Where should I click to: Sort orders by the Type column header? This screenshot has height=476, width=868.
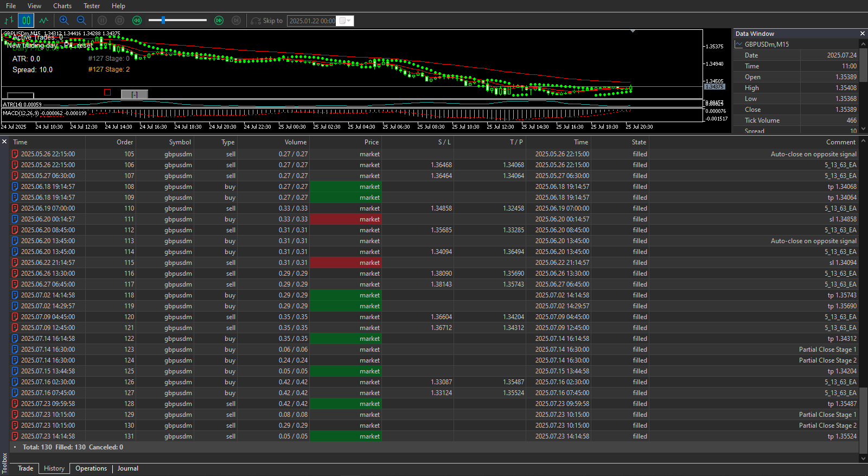216,142
